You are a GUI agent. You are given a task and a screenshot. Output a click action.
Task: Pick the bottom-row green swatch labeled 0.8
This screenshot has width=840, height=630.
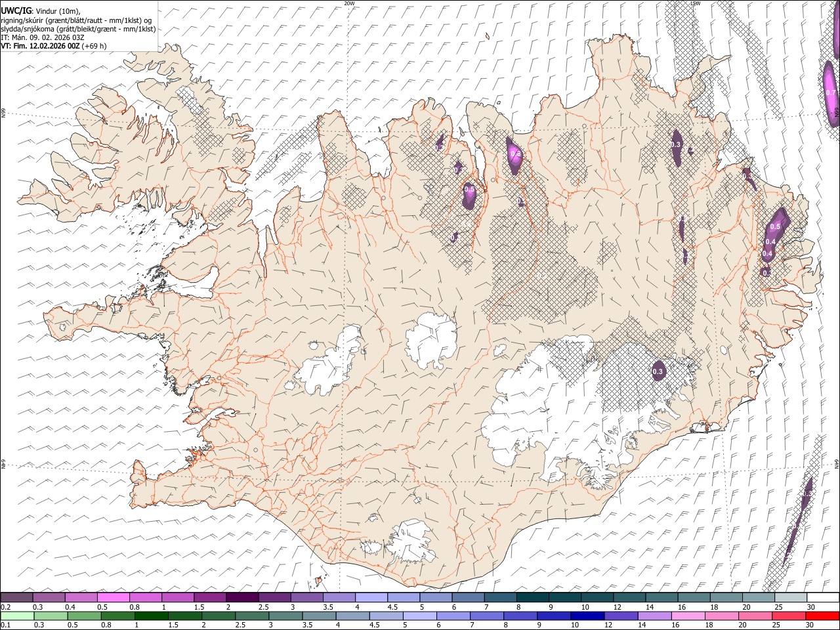click(x=118, y=616)
